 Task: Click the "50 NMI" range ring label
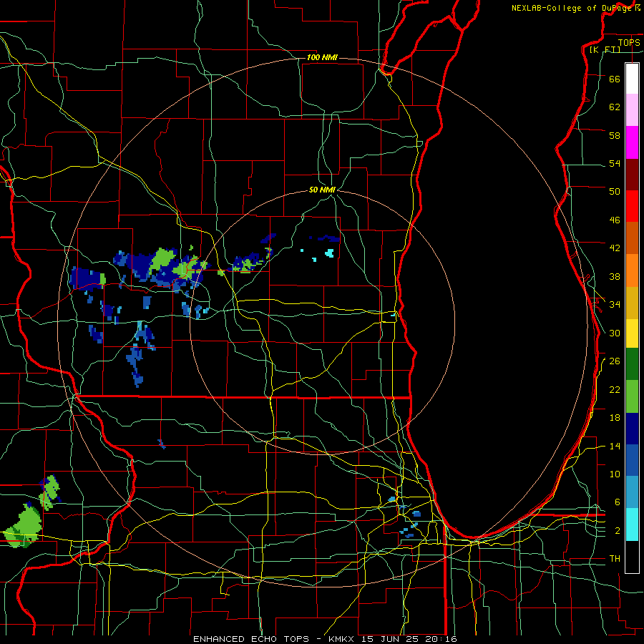pyautogui.click(x=322, y=190)
